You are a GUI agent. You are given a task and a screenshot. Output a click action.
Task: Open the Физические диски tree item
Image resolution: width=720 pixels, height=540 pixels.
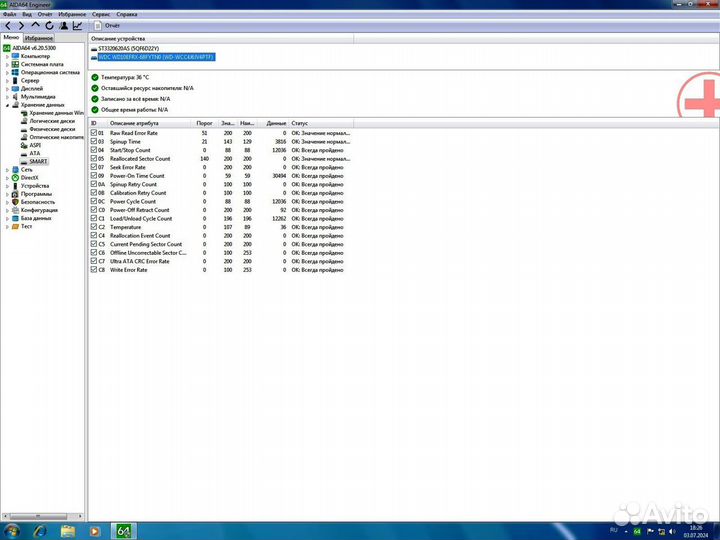click(x=52, y=129)
